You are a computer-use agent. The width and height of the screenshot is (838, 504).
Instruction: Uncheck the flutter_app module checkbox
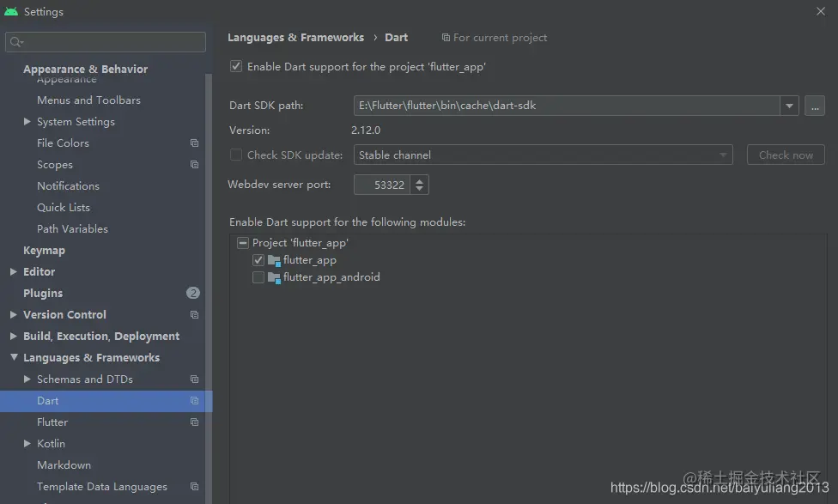(x=258, y=260)
